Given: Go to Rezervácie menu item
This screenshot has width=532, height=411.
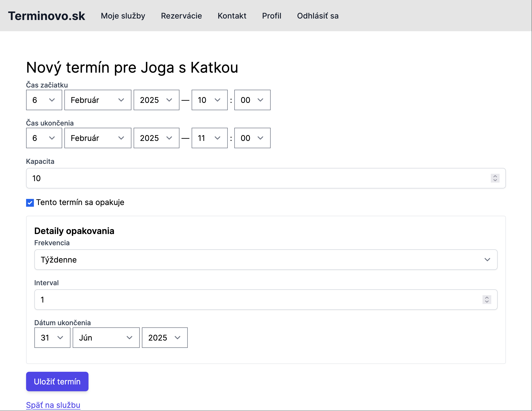Looking at the screenshot, I should point(181,16).
